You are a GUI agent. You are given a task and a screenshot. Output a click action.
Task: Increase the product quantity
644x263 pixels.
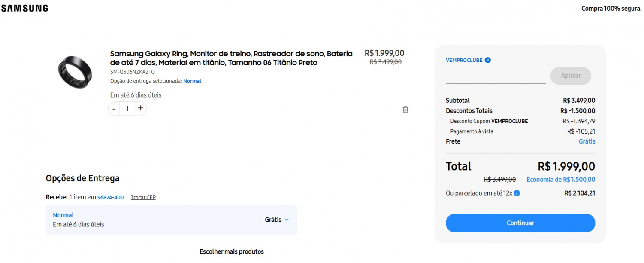140,109
